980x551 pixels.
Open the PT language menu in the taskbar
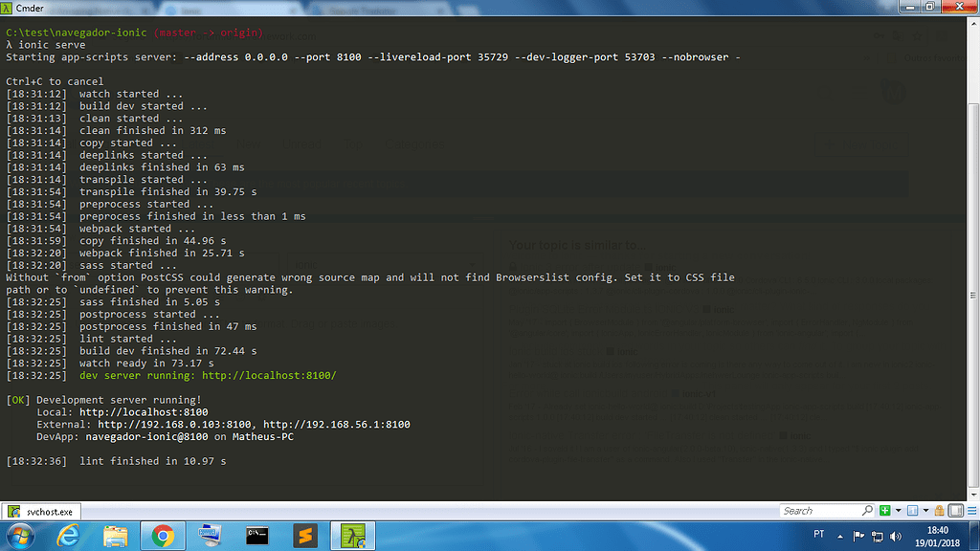pos(818,536)
